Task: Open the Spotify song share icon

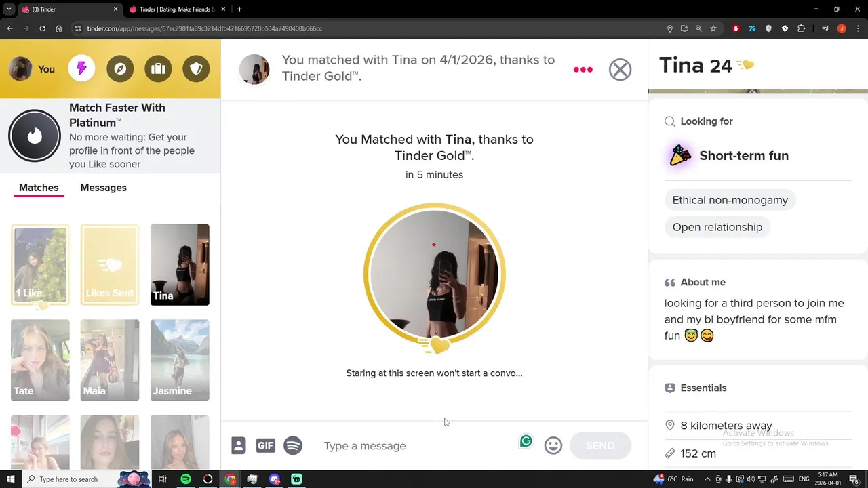Action: [x=293, y=445]
